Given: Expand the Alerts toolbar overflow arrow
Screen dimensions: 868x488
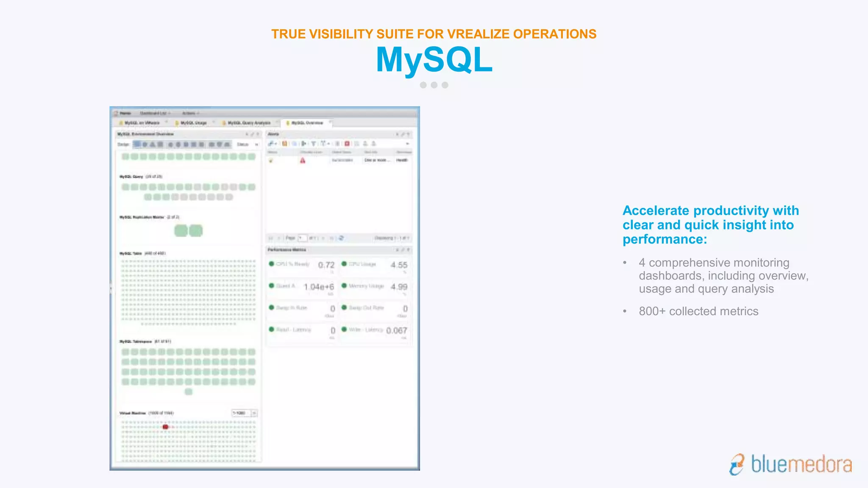Looking at the screenshot, I should (x=407, y=144).
